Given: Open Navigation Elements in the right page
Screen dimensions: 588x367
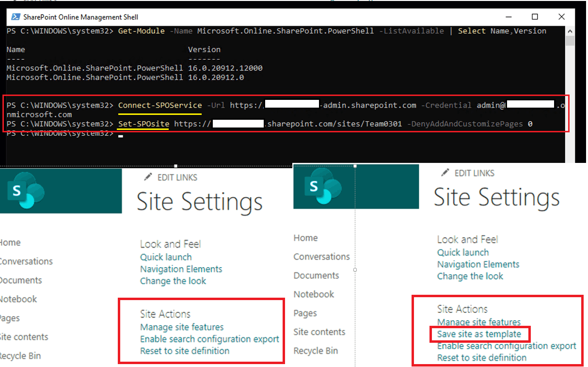Looking at the screenshot, I should coord(478,264).
